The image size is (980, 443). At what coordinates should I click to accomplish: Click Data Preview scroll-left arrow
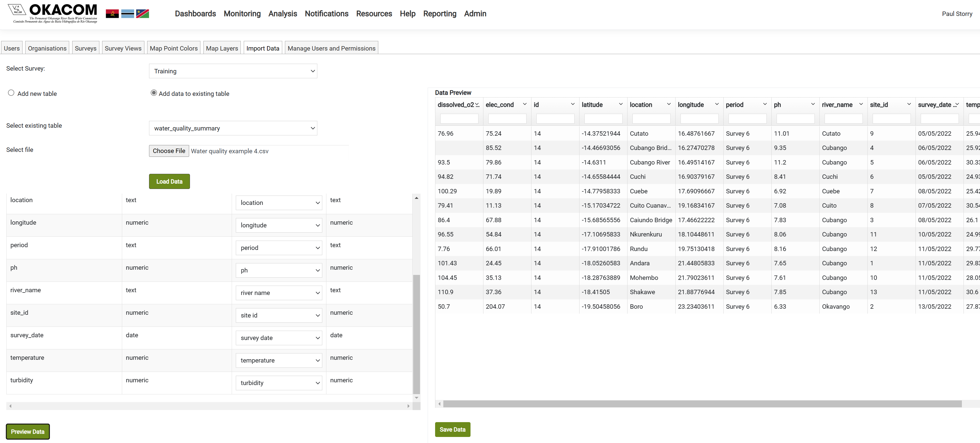tap(439, 404)
